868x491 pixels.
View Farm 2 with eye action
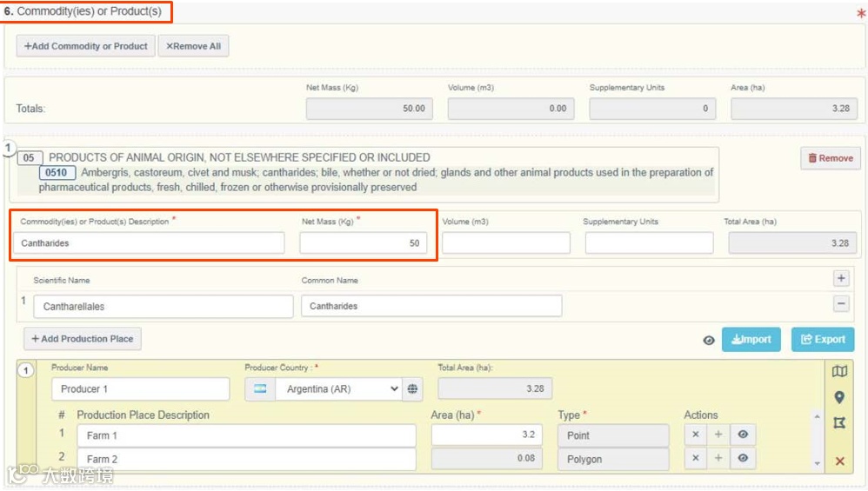[x=743, y=458]
